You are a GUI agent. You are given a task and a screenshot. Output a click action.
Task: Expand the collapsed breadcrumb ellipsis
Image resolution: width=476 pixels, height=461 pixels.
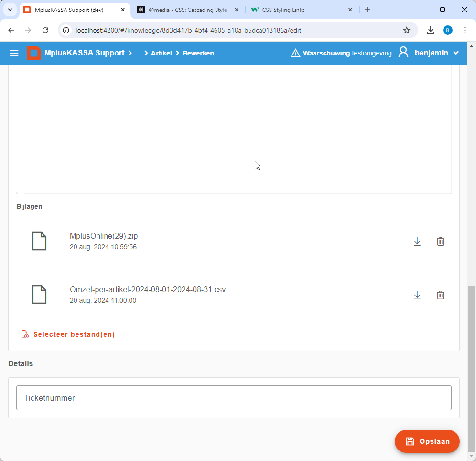point(138,53)
